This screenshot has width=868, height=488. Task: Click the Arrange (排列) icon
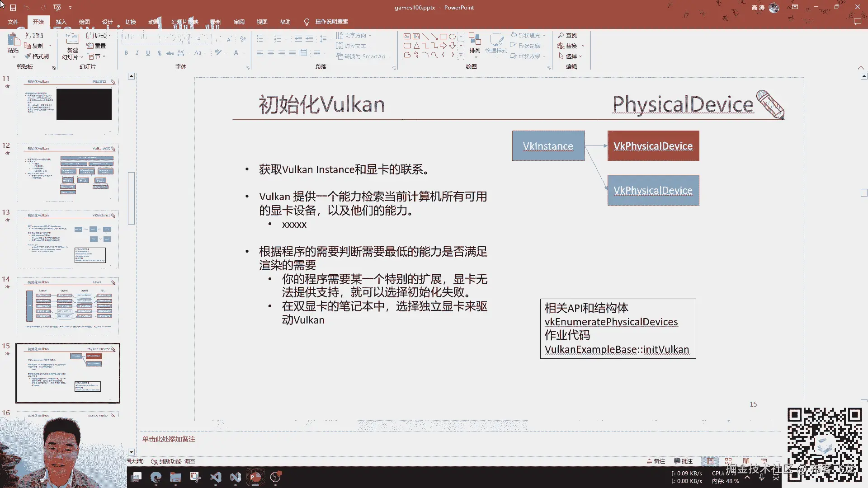pos(474,40)
